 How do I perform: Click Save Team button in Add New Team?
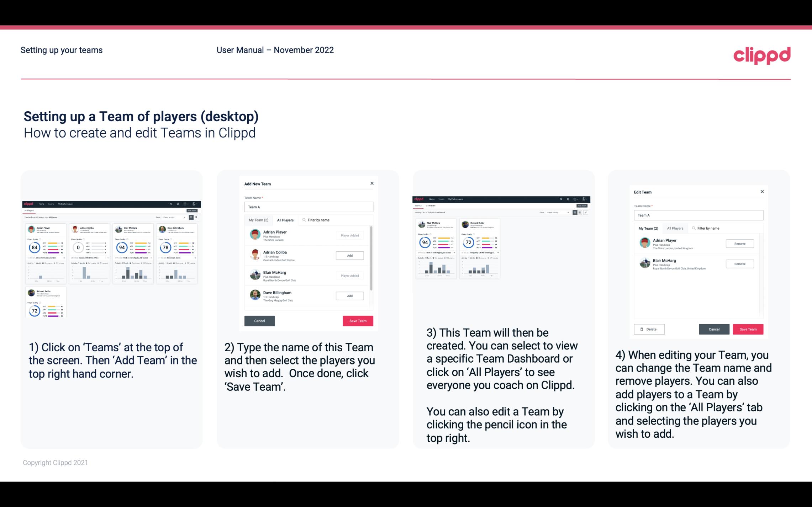click(x=358, y=320)
